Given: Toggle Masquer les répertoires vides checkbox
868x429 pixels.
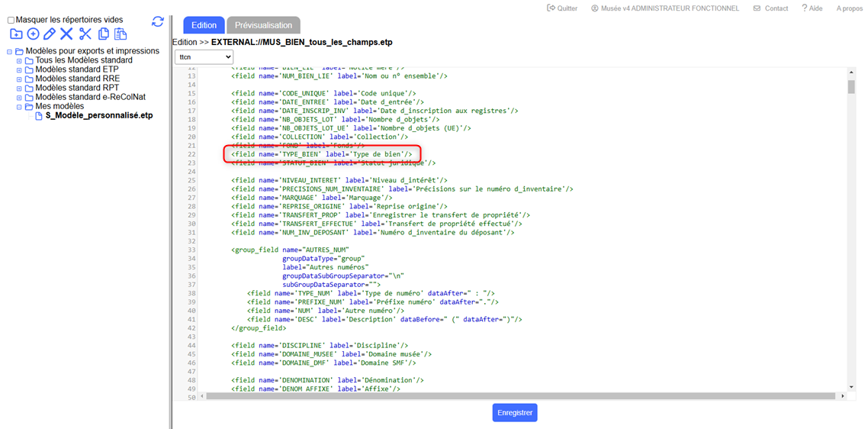Looking at the screenshot, I should tap(11, 21).
